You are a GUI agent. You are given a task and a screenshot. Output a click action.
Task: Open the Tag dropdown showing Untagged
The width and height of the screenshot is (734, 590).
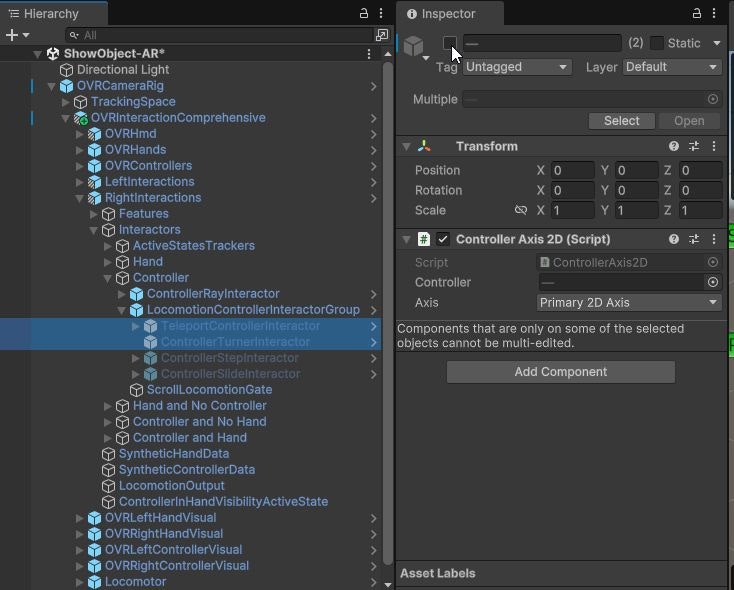click(x=517, y=67)
